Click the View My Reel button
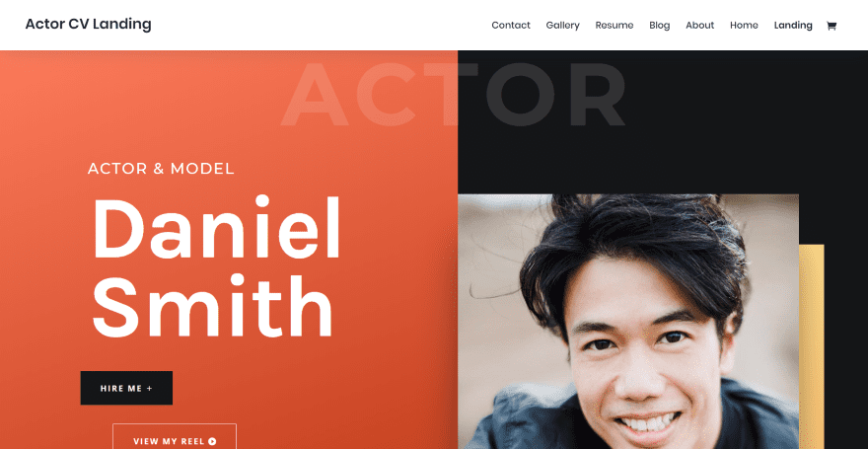 pyautogui.click(x=175, y=437)
